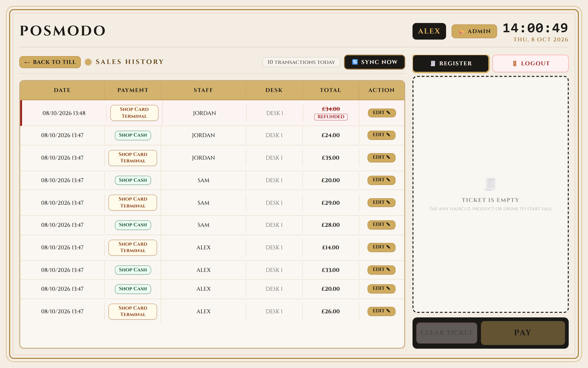Click Shop Card Terminal tag in £14.00 row

coord(133,247)
